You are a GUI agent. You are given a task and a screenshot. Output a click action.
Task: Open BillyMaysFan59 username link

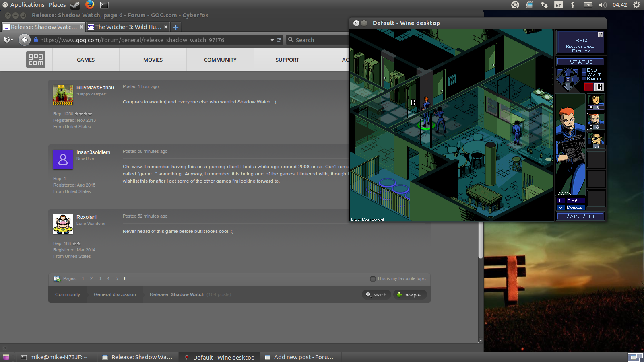[x=95, y=87]
